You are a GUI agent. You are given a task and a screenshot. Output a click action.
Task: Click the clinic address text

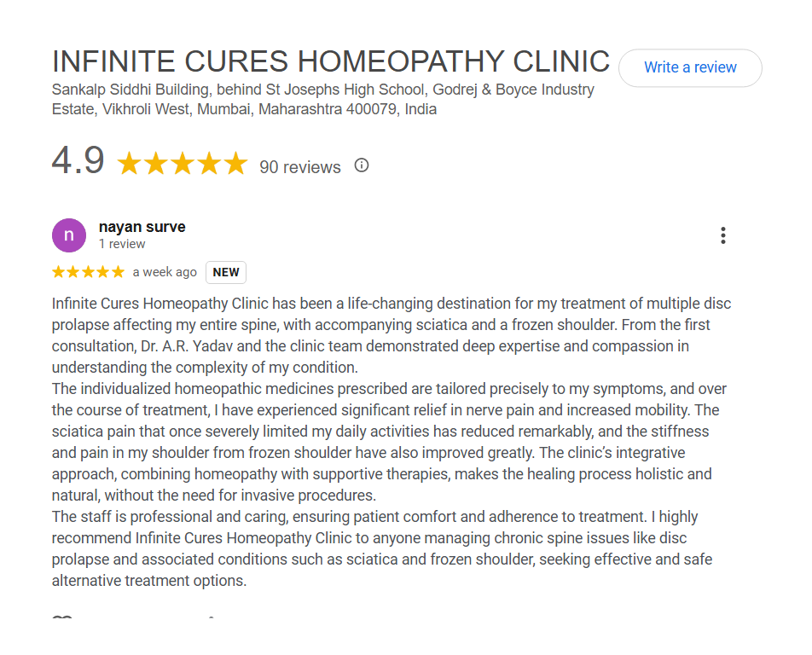click(323, 99)
